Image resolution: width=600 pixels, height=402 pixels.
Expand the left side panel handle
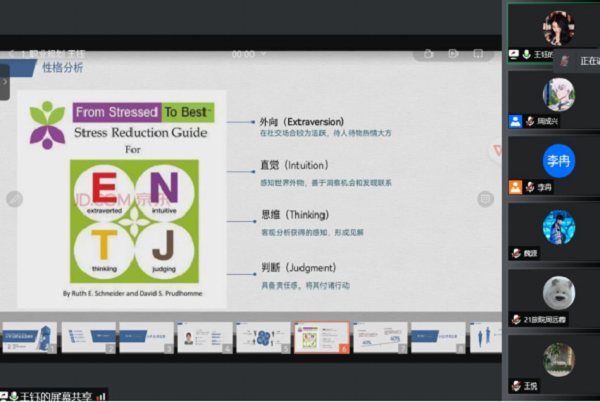(4, 82)
